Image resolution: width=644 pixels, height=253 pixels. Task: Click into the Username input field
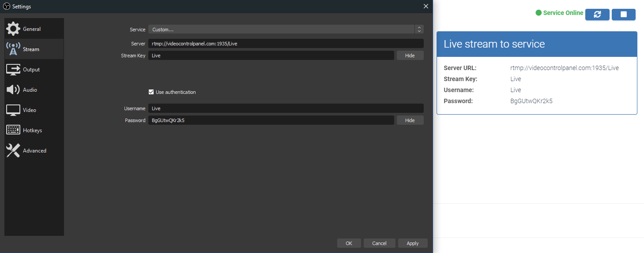point(286,108)
